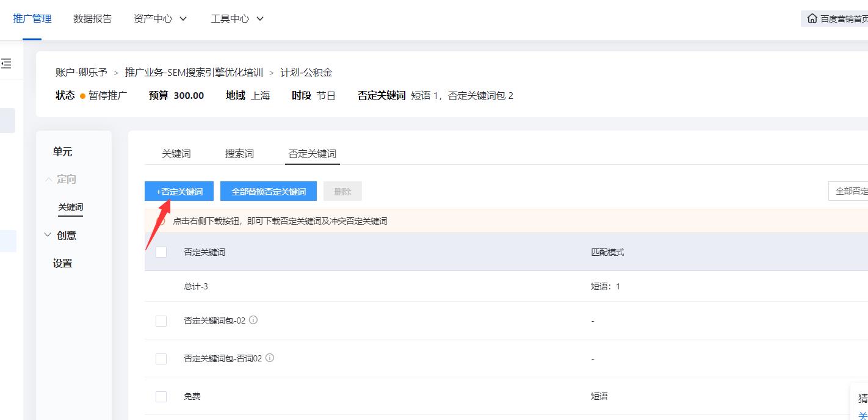
Task: Open 设置 in the side menu
Action: [62, 264]
